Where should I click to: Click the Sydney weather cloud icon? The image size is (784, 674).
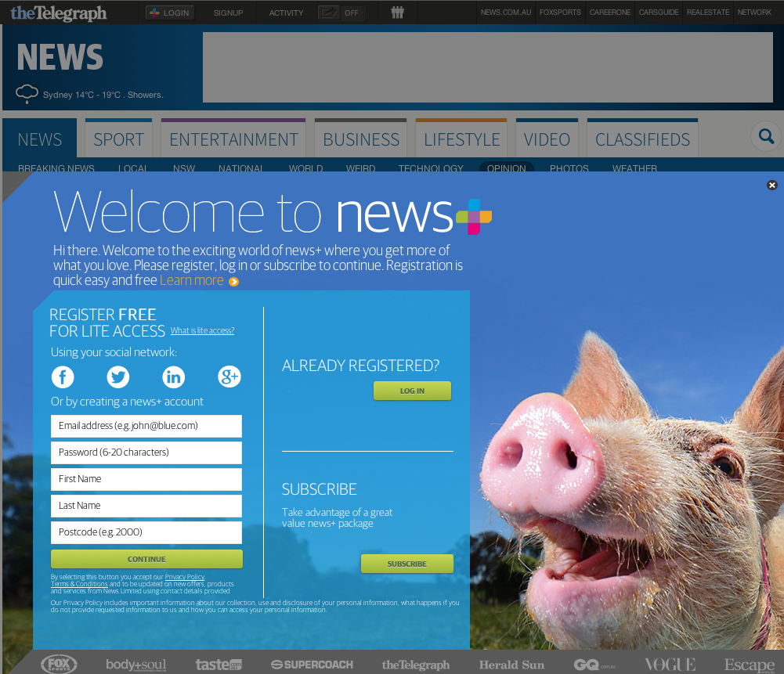[27, 93]
